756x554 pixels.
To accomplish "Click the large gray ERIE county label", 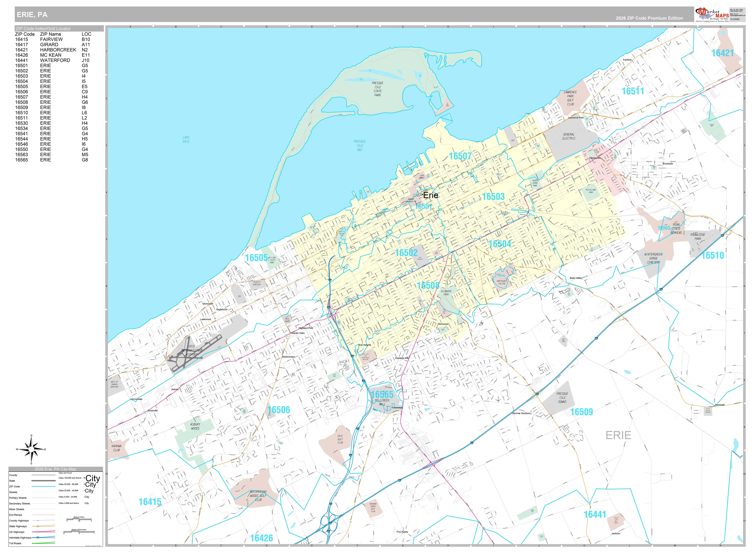I will pyautogui.click(x=618, y=435).
